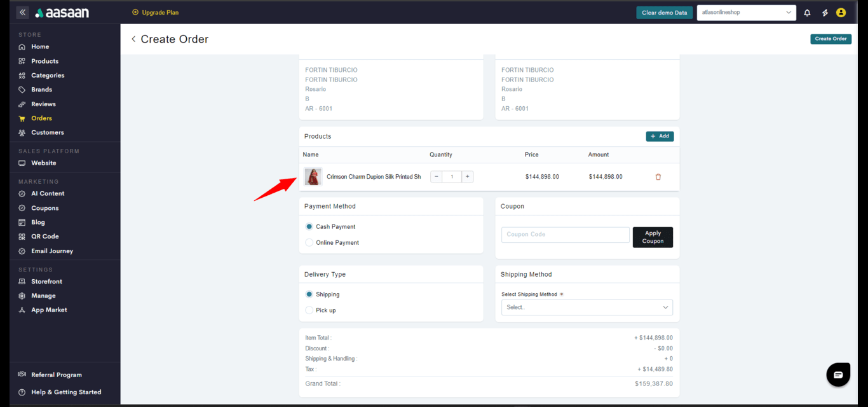Open Products in the sidebar

(x=44, y=61)
